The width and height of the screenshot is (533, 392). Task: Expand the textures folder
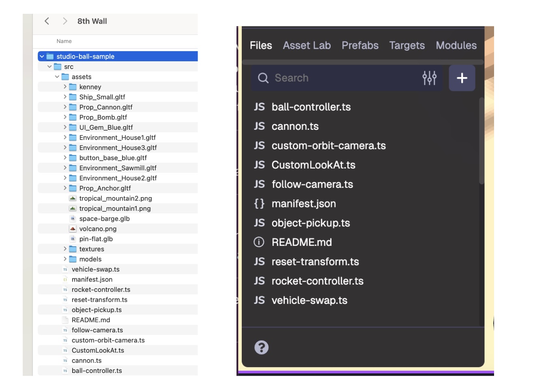click(65, 249)
